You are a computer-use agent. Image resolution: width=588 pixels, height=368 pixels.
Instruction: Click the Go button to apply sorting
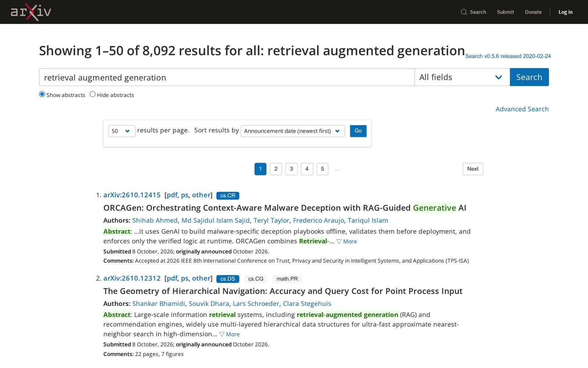(x=358, y=131)
